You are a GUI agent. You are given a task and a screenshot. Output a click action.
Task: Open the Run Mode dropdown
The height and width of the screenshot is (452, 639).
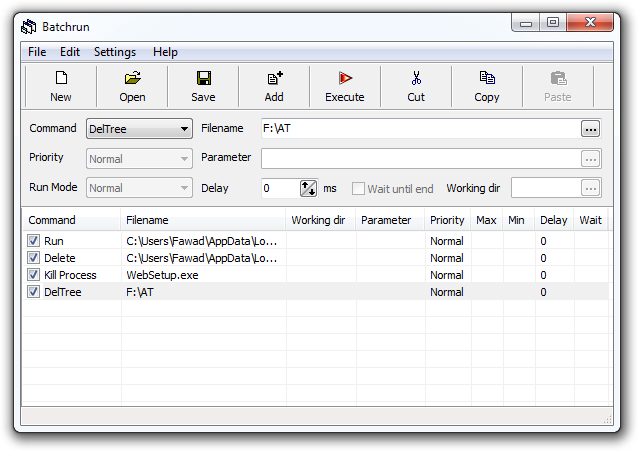139,188
